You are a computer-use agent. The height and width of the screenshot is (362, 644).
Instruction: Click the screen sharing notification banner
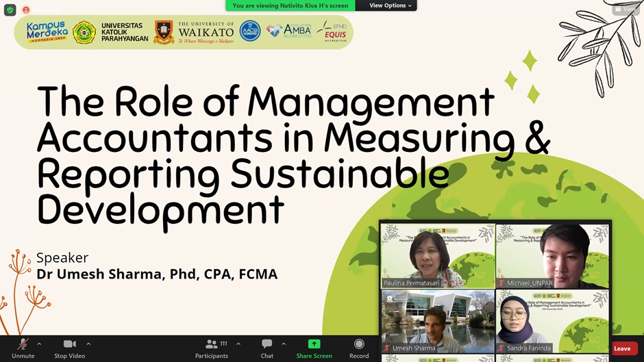[290, 5]
